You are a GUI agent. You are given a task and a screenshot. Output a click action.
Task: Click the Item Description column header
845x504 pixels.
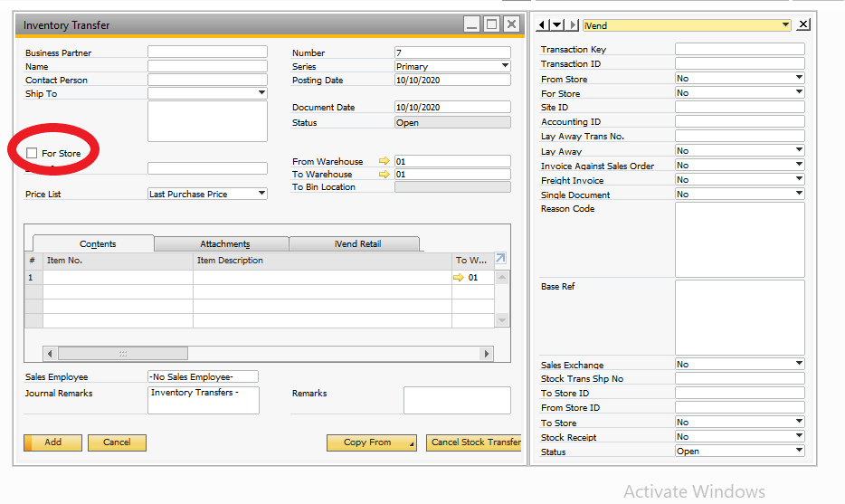(322, 261)
